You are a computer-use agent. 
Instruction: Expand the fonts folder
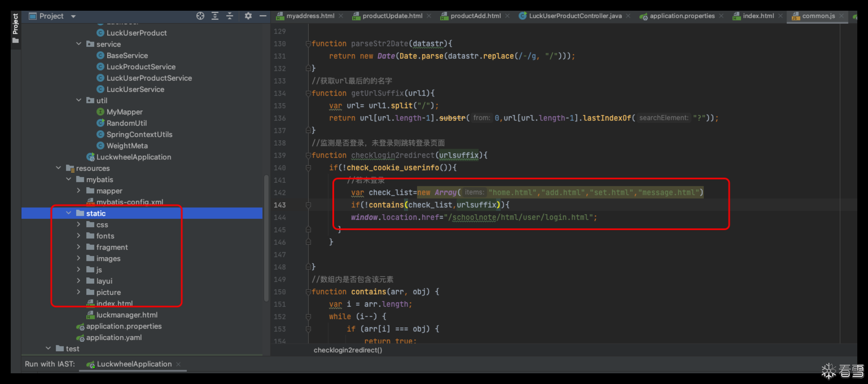[x=79, y=236]
